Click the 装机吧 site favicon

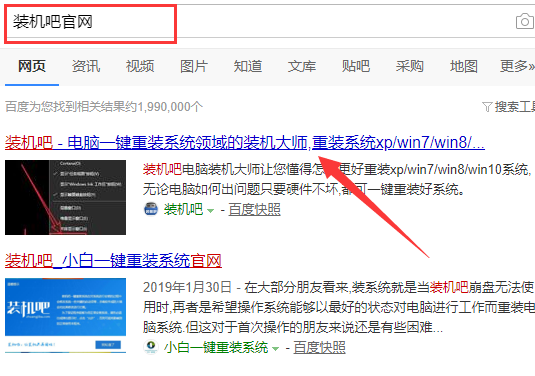coord(150,209)
